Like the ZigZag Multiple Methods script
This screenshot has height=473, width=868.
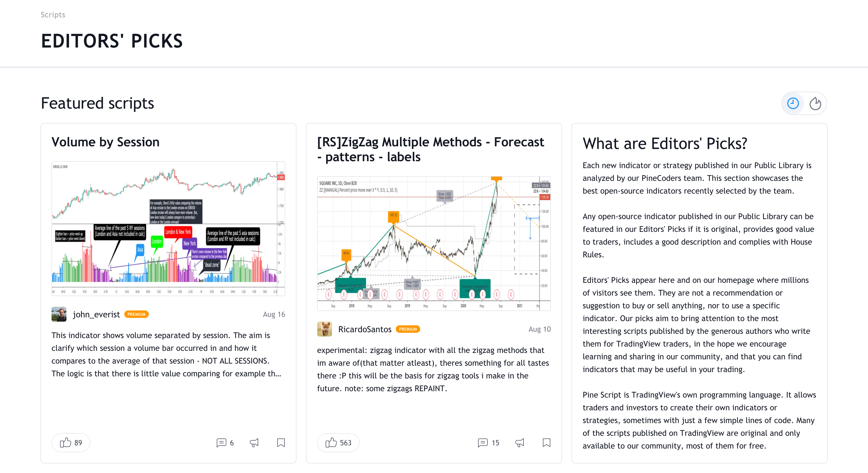click(338, 442)
